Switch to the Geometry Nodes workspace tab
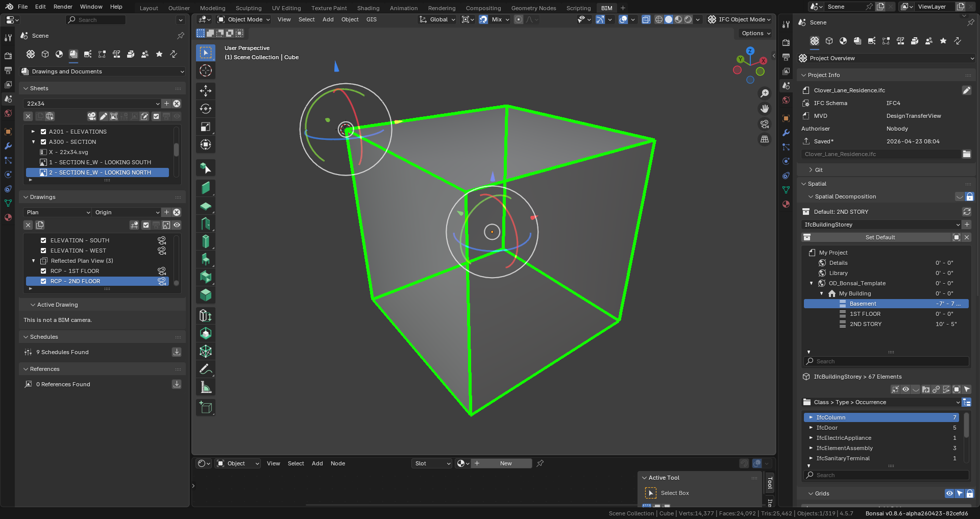 [x=533, y=8]
